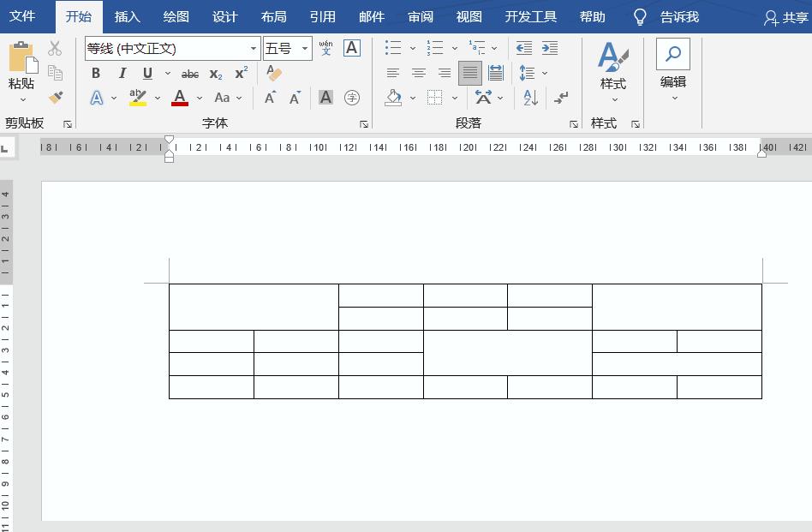The height and width of the screenshot is (532, 812).
Task: Open the font size dropdown
Action: pos(304,48)
